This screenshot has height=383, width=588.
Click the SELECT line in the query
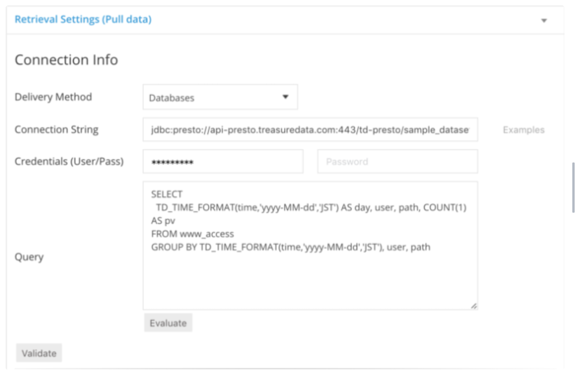167,194
